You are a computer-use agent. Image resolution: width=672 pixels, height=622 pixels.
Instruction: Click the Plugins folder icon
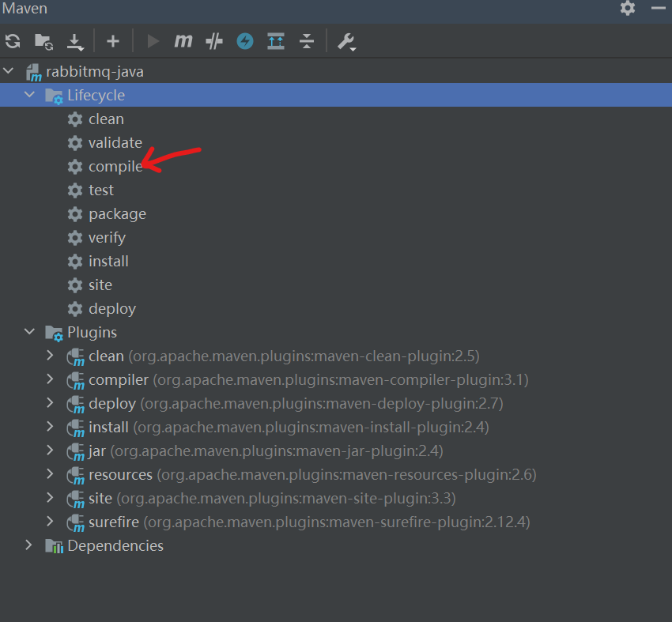pyautogui.click(x=54, y=334)
